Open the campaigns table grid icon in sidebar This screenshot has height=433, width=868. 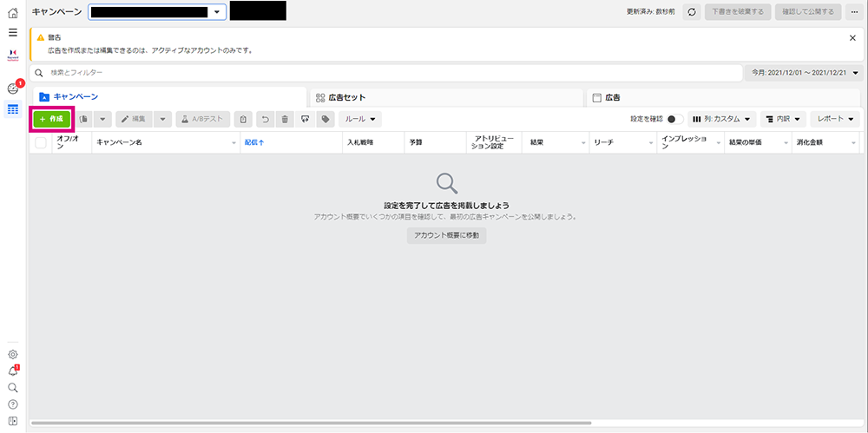(x=13, y=109)
